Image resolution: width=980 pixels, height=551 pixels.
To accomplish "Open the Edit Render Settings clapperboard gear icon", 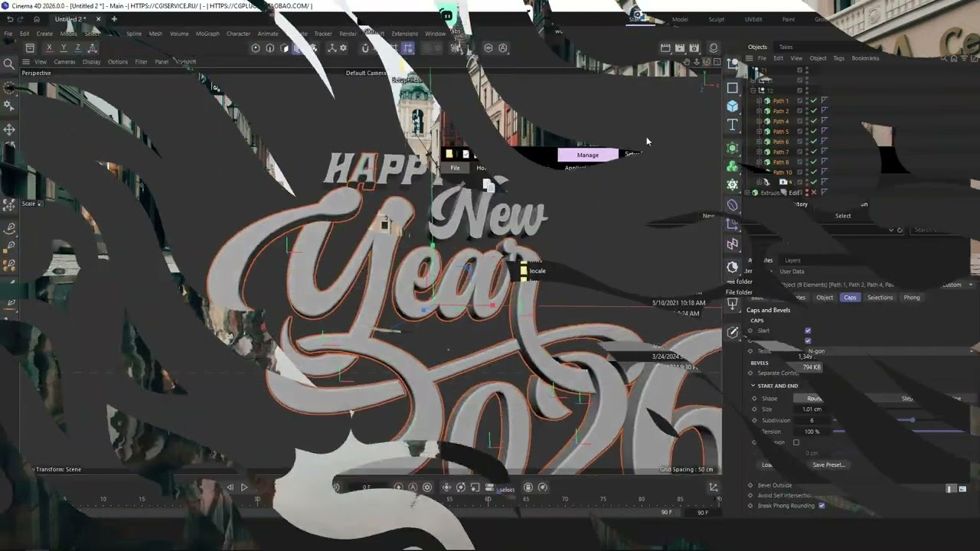I will (x=694, y=47).
